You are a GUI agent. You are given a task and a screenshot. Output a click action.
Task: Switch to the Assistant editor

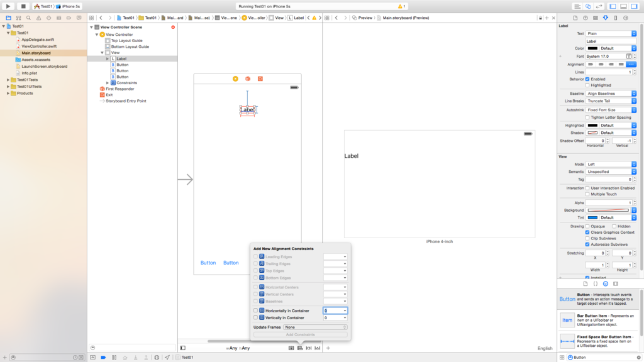[x=588, y=6]
